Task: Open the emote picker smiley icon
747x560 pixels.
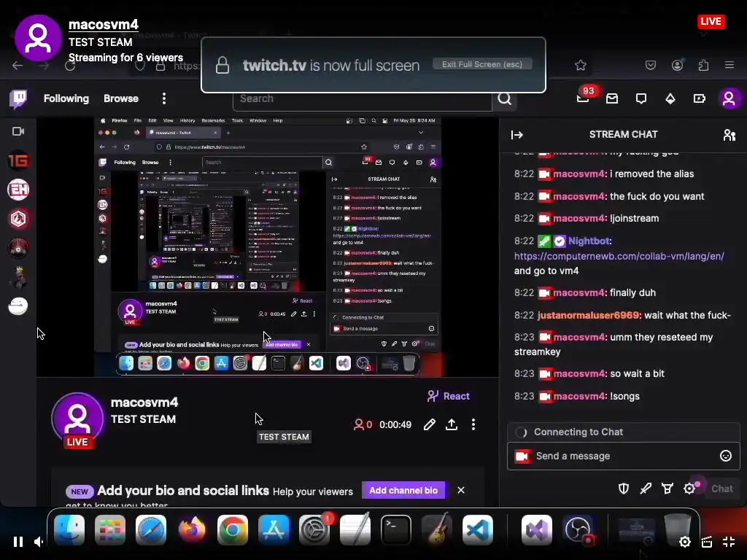Action: coord(726,456)
